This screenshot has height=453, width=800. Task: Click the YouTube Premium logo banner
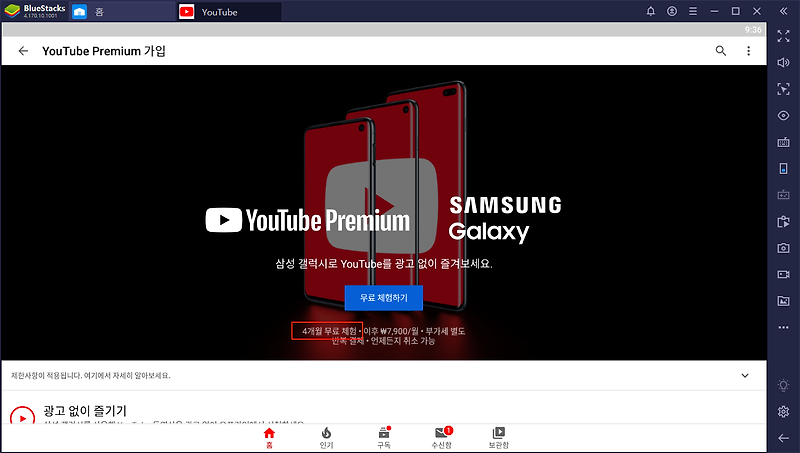pos(308,220)
